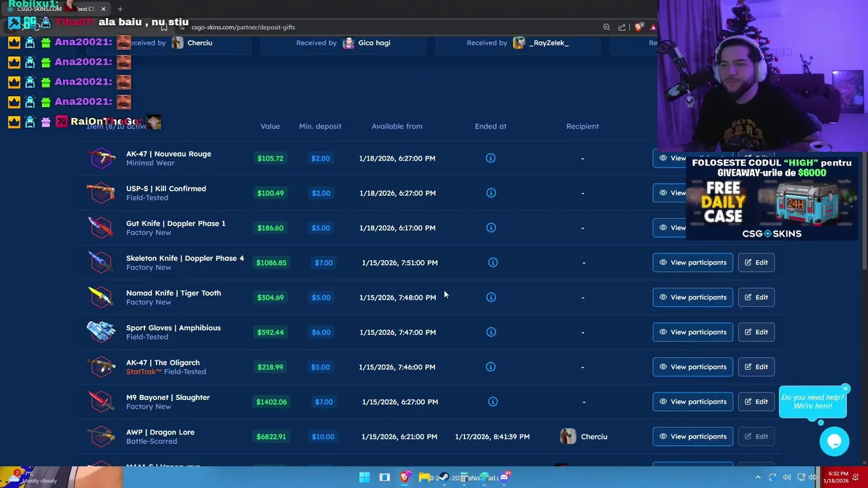Edit the Sport Gloves Amphibious gift
Viewport: 868px width, 488px height.
756,332
